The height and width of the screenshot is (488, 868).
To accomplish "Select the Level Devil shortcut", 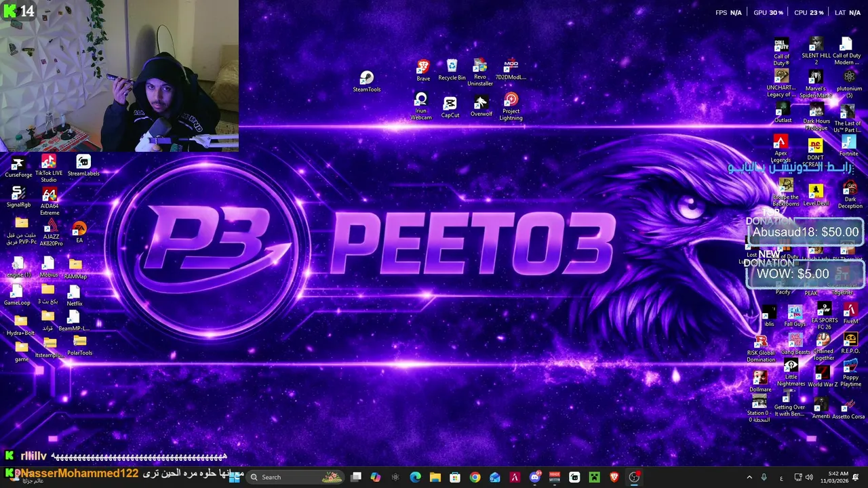I will tap(816, 195).
